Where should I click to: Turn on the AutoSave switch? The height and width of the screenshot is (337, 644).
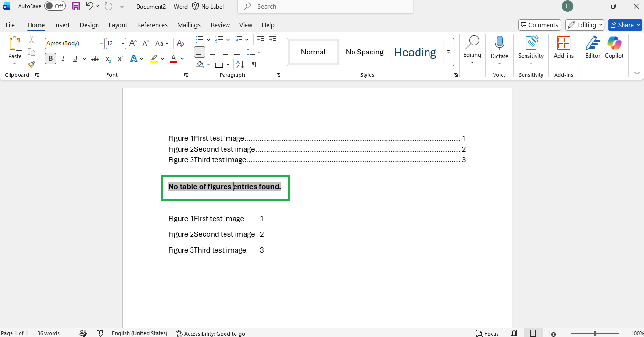click(x=55, y=6)
